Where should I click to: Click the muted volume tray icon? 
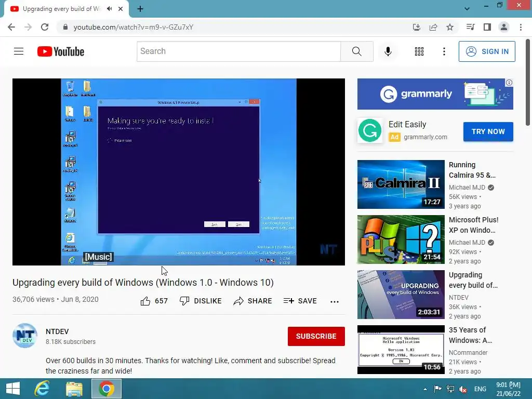coord(463,389)
